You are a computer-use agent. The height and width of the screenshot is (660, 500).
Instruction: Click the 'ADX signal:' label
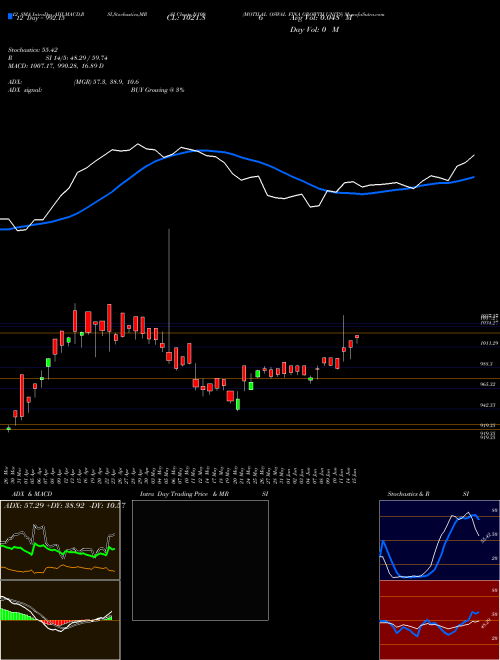[25, 90]
